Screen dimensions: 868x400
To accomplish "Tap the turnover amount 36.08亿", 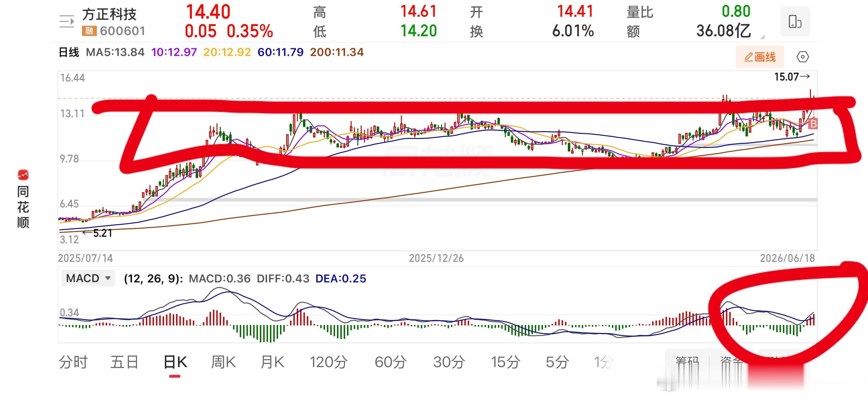I will (724, 31).
